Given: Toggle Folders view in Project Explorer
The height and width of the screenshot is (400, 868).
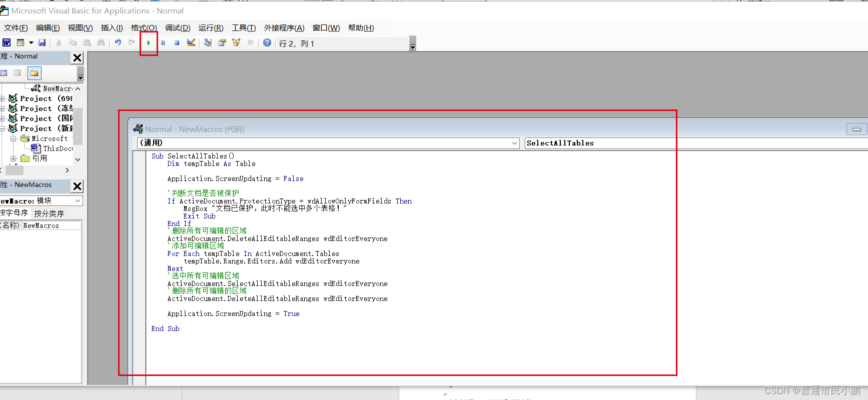Looking at the screenshot, I should 34,73.
